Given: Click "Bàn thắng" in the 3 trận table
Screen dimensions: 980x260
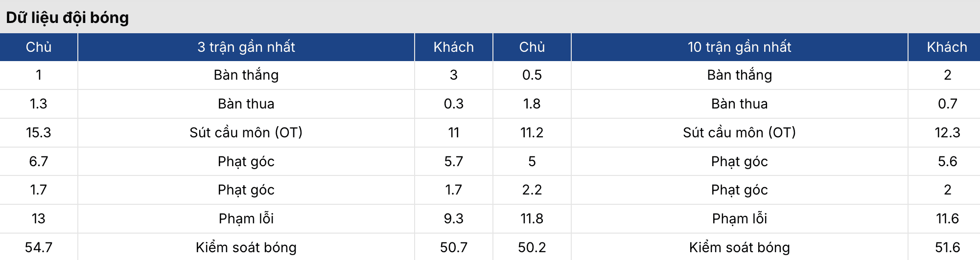Looking at the screenshot, I should click(246, 75).
